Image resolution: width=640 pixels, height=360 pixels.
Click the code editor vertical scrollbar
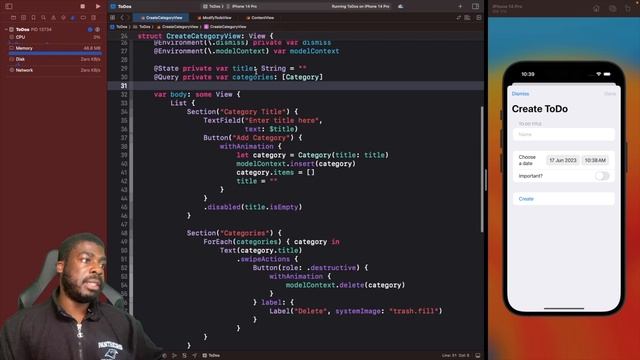pos(482,169)
